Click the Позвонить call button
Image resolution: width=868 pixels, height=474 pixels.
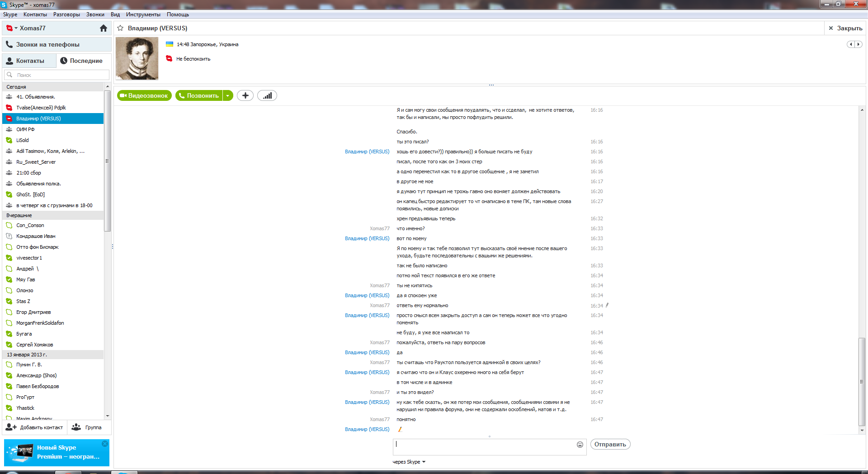199,95
